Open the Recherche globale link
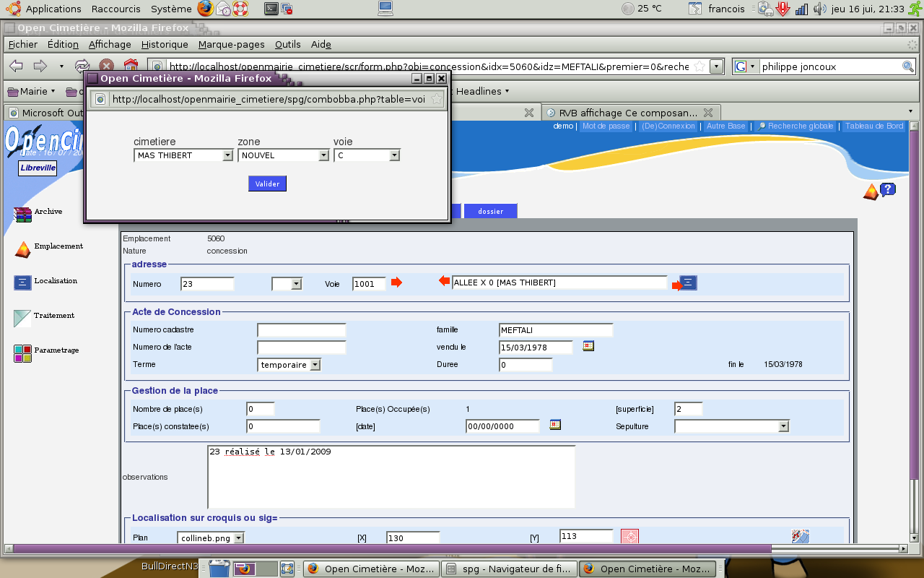 (795, 126)
